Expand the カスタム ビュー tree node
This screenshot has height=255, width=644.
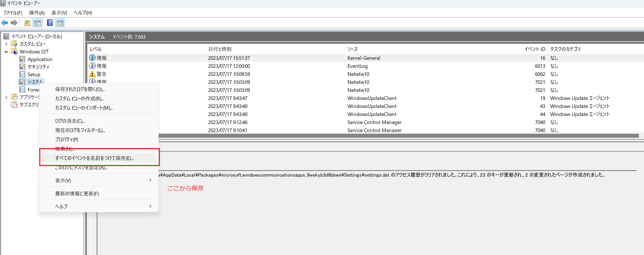click(x=6, y=44)
